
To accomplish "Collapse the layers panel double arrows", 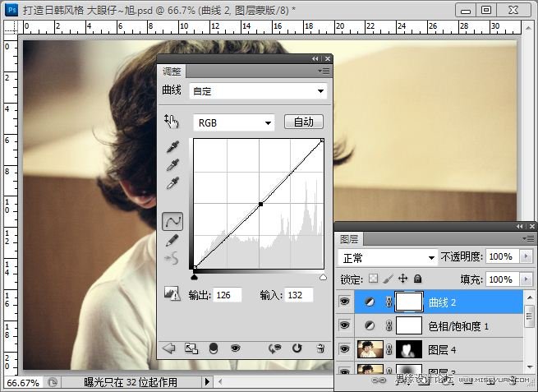I will [519, 226].
